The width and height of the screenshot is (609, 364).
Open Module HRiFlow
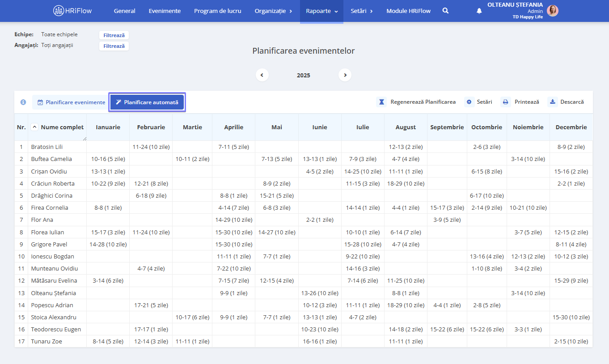coord(409,11)
